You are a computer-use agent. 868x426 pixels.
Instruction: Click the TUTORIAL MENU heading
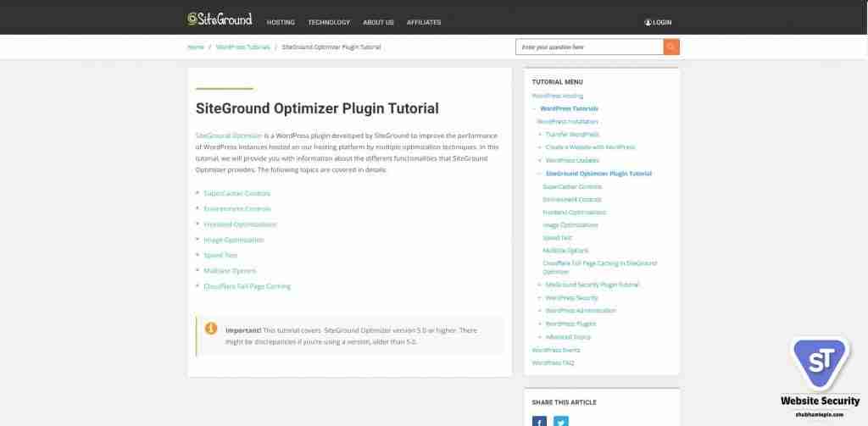(x=558, y=82)
